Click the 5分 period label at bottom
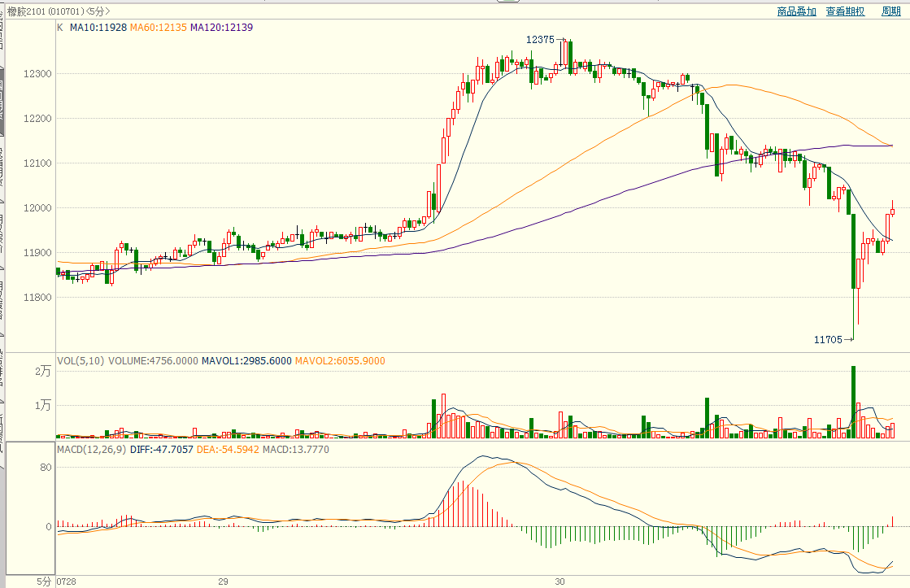Image resolution: width=910 pixels, height=588 pixels. tap(44, 581)
